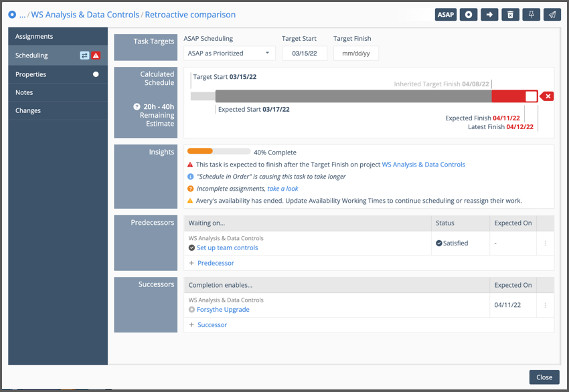The height and width of the screenshot is (392, 569).
Task: Click the right arrow move button
Action: point(489,15)
